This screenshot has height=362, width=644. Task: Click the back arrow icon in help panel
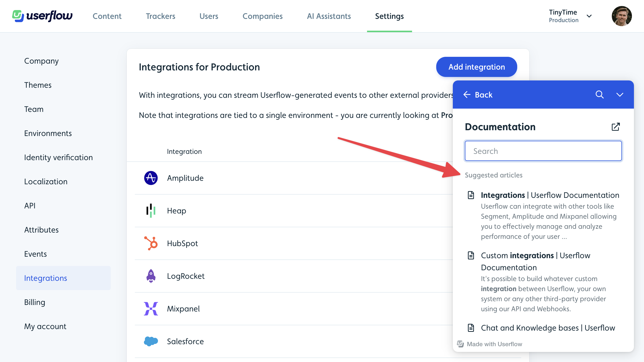coord(467,95)
